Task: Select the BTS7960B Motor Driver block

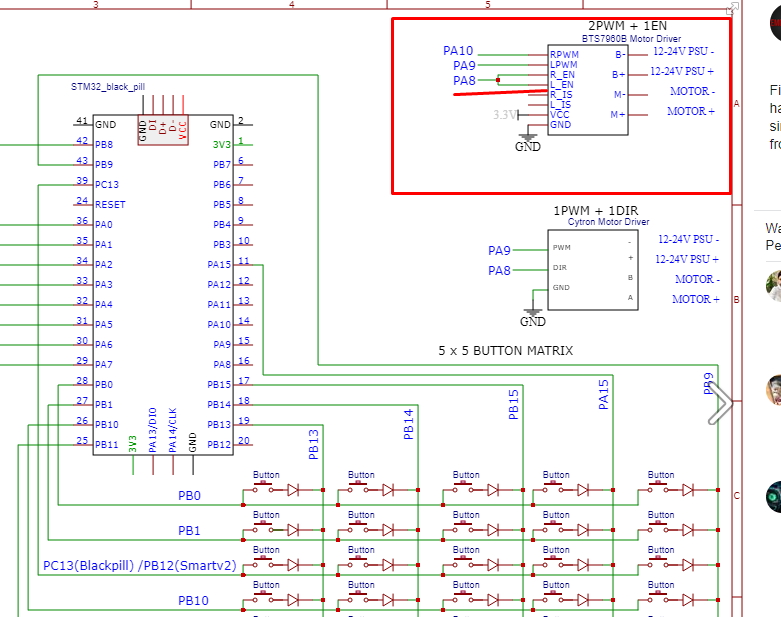Action: pos(589,89)
